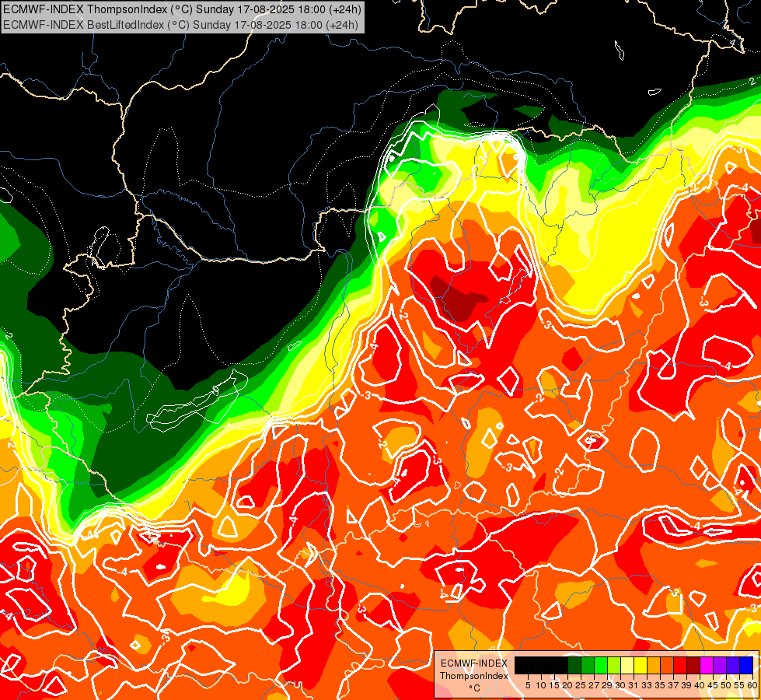Viewport: 761px width, 700px height.
Task: Click the legend scale value '10'
Action: [541, 685]
